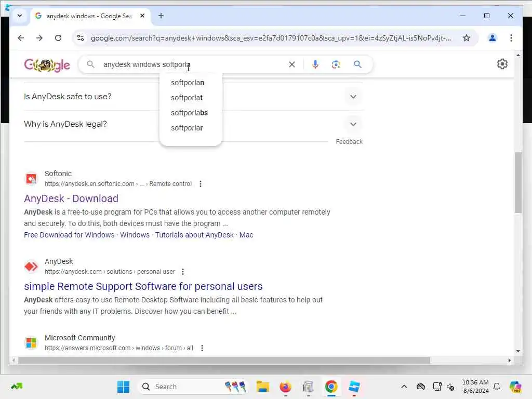The height and width of the screenshot is (399, 532).
Task: Open the widgets icon at taskbar left
Action: pos(17,386)
